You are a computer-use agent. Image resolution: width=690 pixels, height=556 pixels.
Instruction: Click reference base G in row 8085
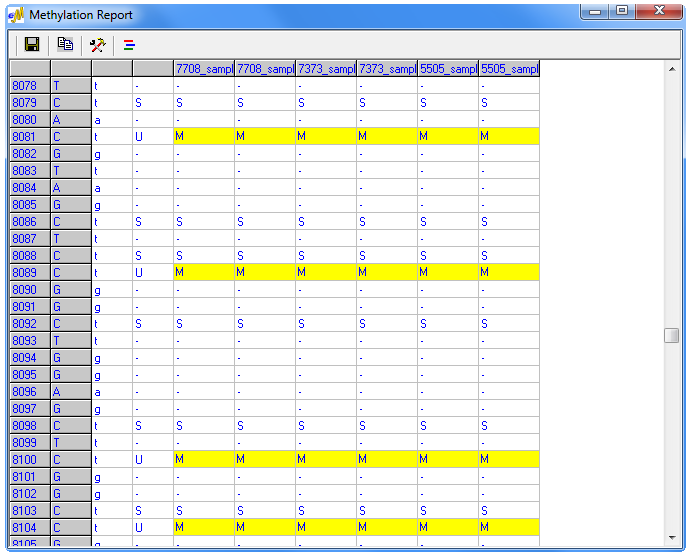coord(71,205)
